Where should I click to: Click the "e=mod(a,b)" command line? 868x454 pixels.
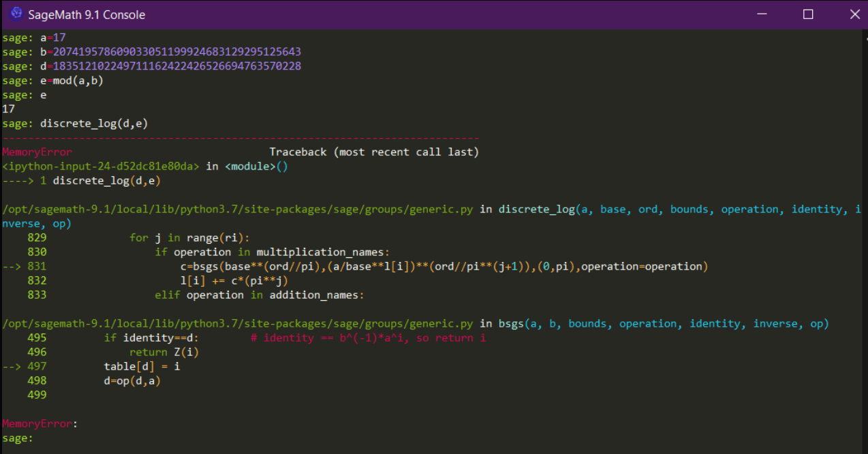point(52,80)
